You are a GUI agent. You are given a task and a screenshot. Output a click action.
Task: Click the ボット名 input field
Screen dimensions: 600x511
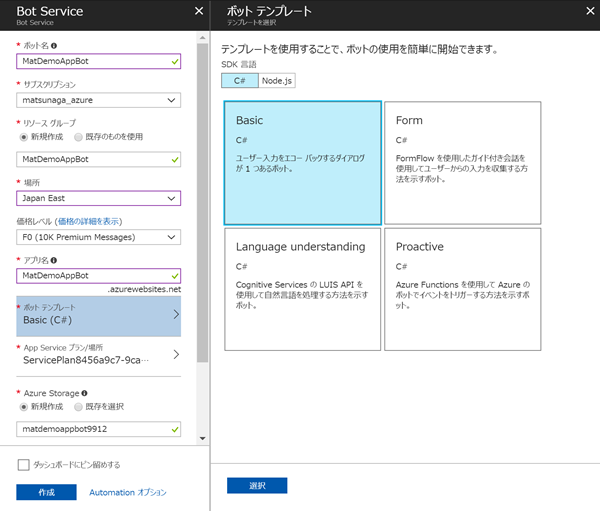tap(99, 61)
